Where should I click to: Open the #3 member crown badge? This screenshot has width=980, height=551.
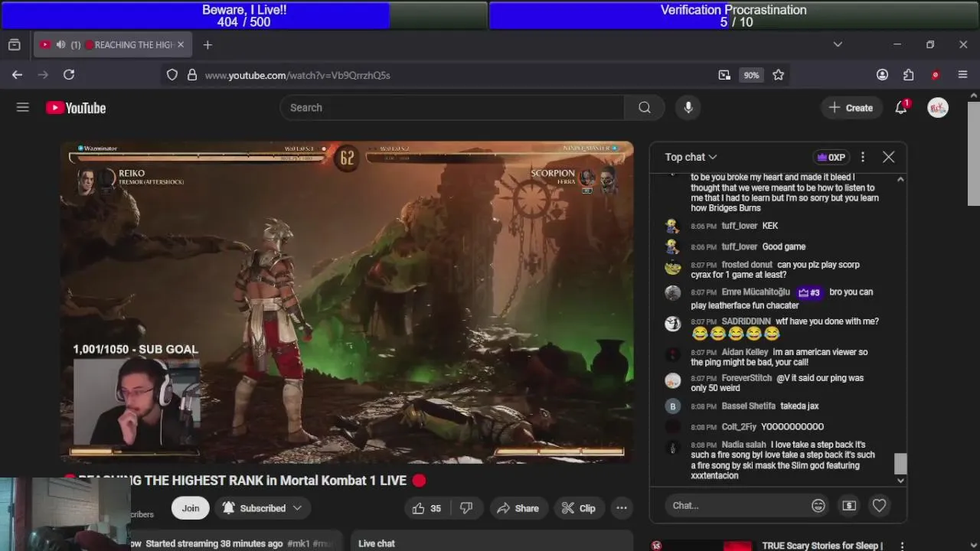click(x=809, y=292)
